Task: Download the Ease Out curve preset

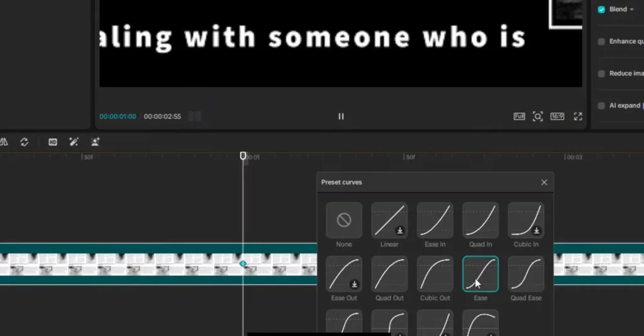Action: [354, 284]
